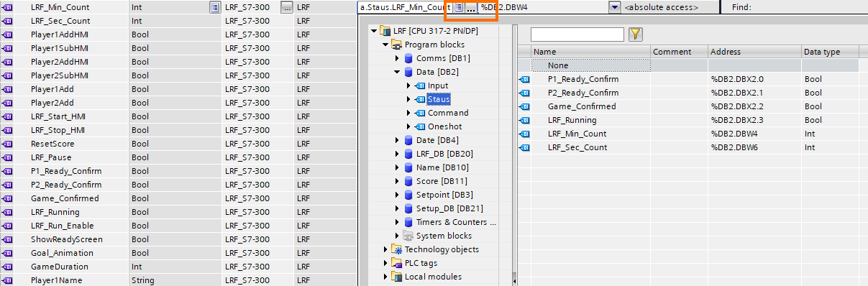Click the Data type column header
This screenshot has height=286, width=868.
(x=831, y=52)
